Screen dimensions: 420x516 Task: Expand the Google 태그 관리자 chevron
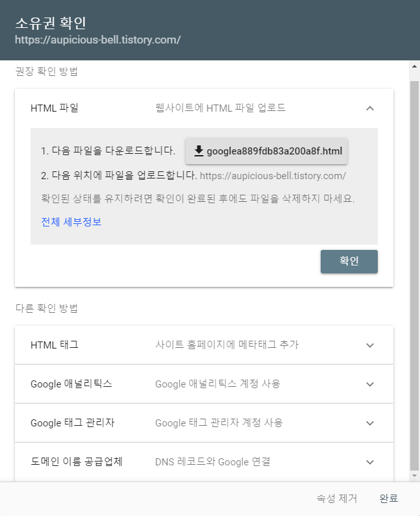(x=370, y=423)
